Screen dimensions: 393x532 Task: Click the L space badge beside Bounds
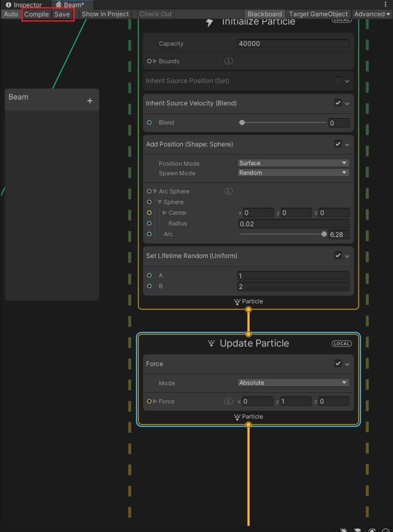[229, 61]
